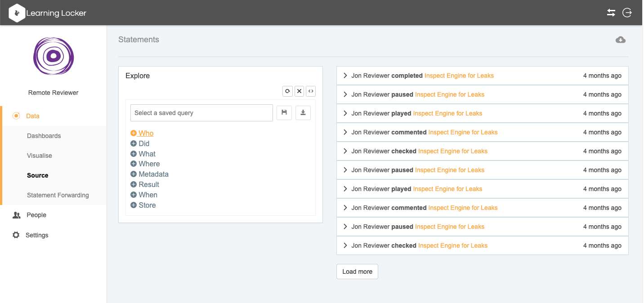
Task: Open Settings in the sidebar
Action: pos(36,235)
